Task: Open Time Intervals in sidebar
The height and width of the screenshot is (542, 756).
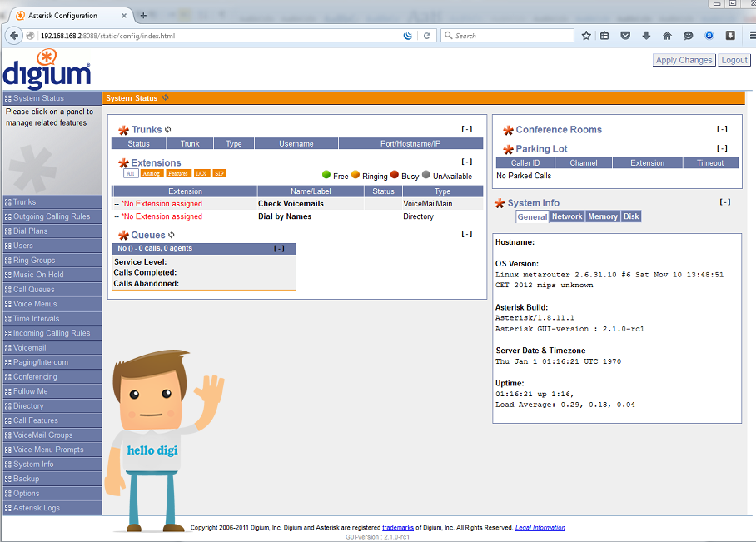Action: tap(52, 319)
